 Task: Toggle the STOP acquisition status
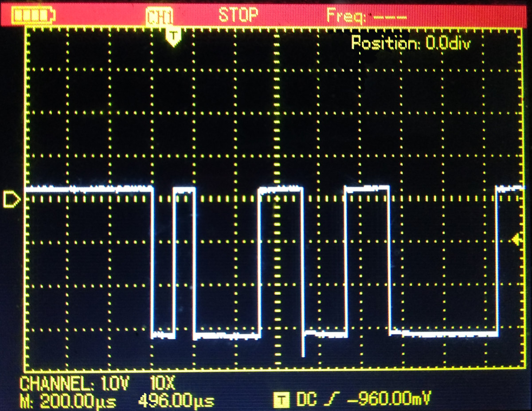point(238,15)
